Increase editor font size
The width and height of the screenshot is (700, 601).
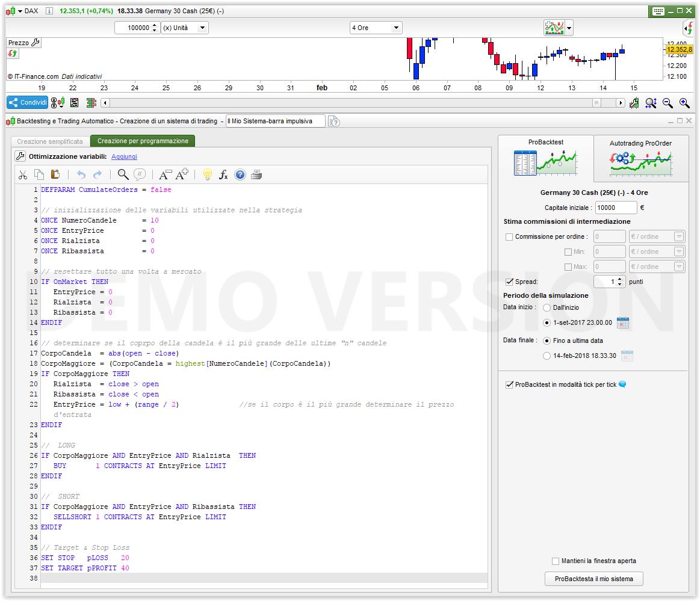(x=182, y=174)
